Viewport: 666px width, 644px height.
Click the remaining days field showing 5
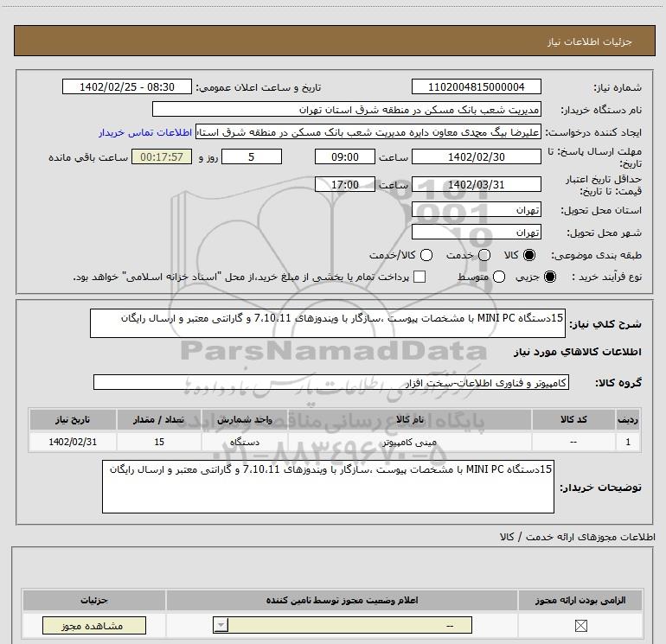coord(252,156)
